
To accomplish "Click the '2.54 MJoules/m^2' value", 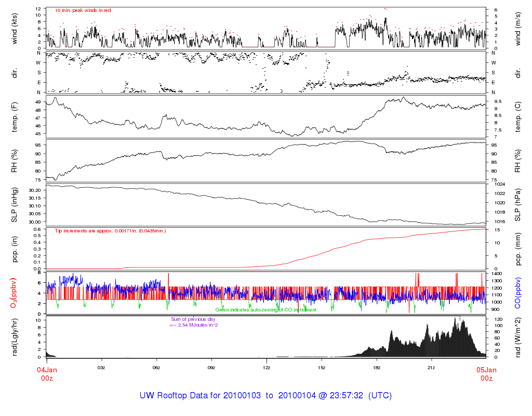I will [198, 325].
